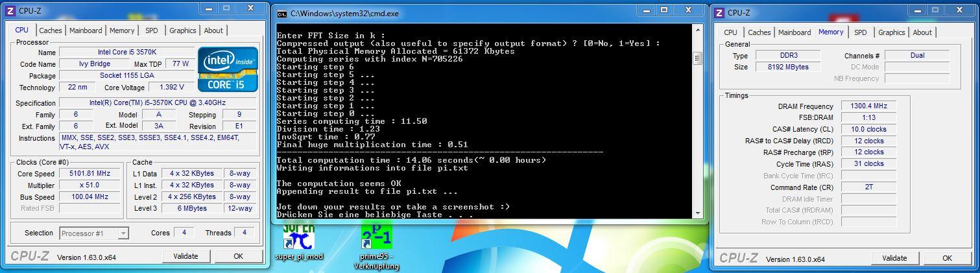Click the CAS# Latency value 10.0 clocks

868,129
